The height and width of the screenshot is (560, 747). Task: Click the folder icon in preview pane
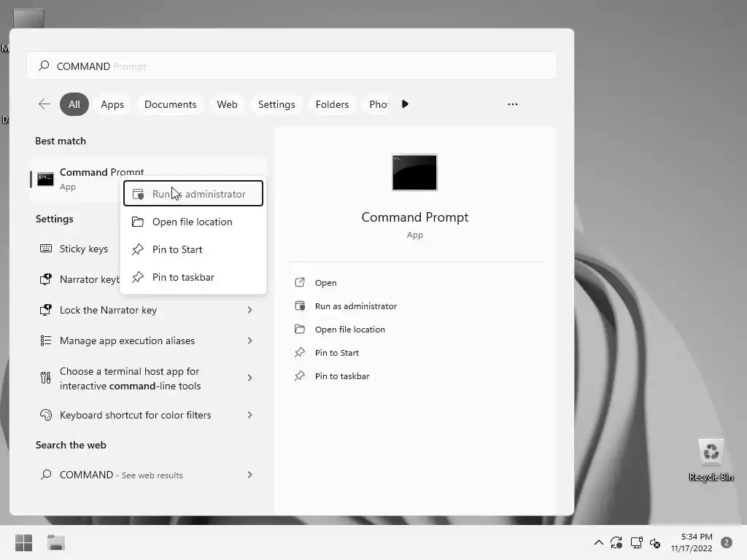pos(300,329)
